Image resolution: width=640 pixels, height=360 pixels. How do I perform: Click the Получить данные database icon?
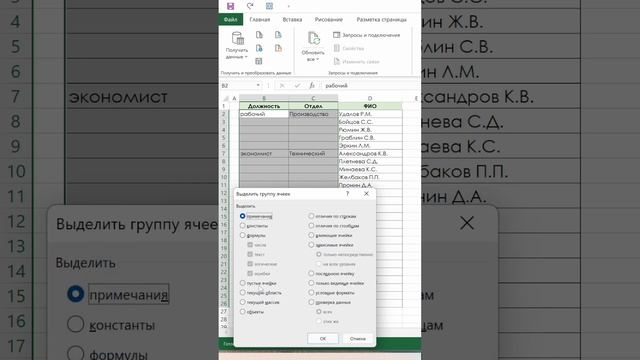[x=238, y=38]
